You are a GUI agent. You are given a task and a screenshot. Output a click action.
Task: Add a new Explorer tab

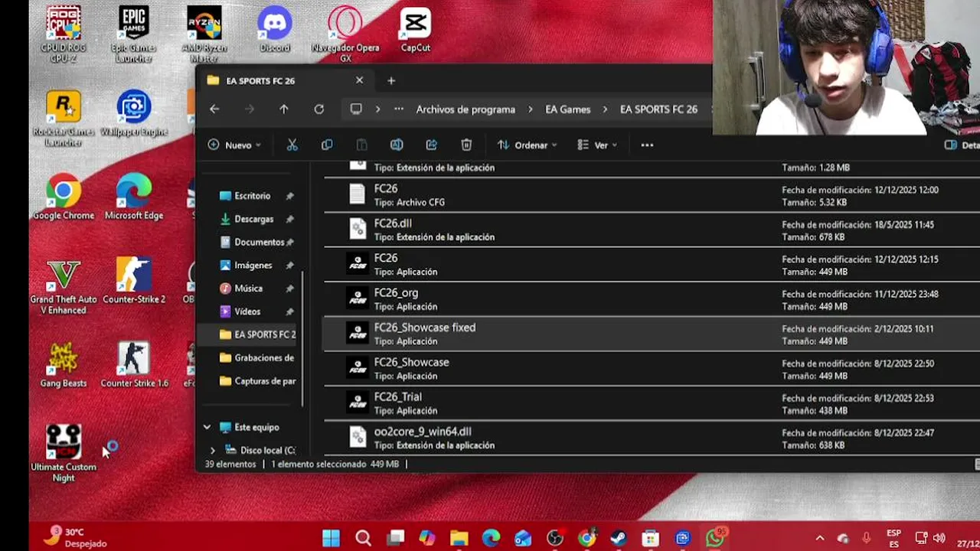pos(391,80)
